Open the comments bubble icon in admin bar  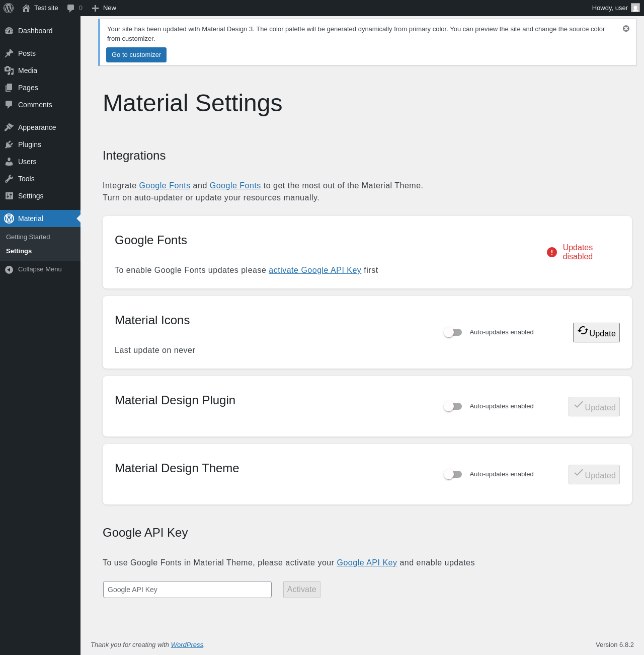pos(71,8)
